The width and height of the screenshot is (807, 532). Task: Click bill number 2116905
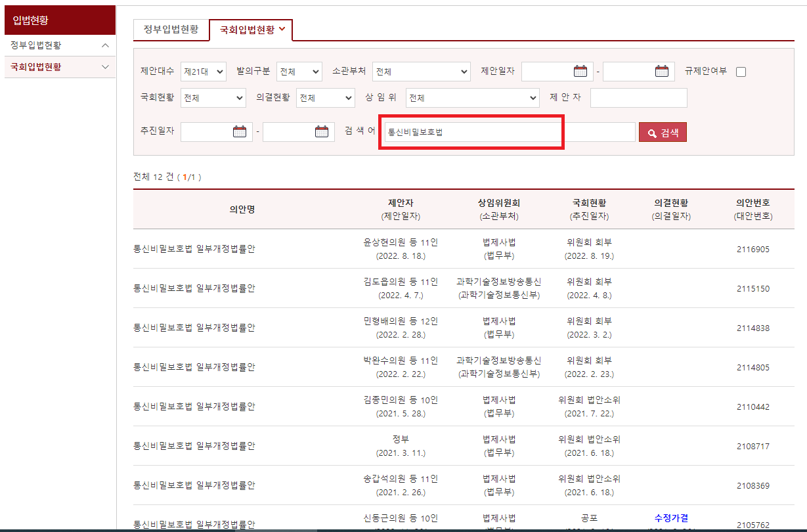tap(753, 249)
